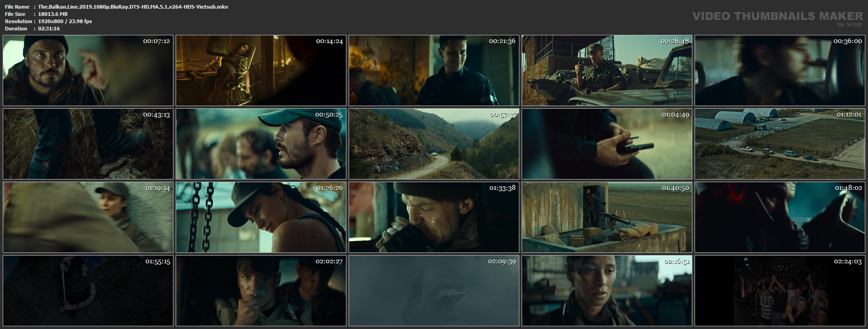Select the frame at 02:02:27
Viewport: 868px width, 329px height.
pyautogui.click(x=261, y=291)
